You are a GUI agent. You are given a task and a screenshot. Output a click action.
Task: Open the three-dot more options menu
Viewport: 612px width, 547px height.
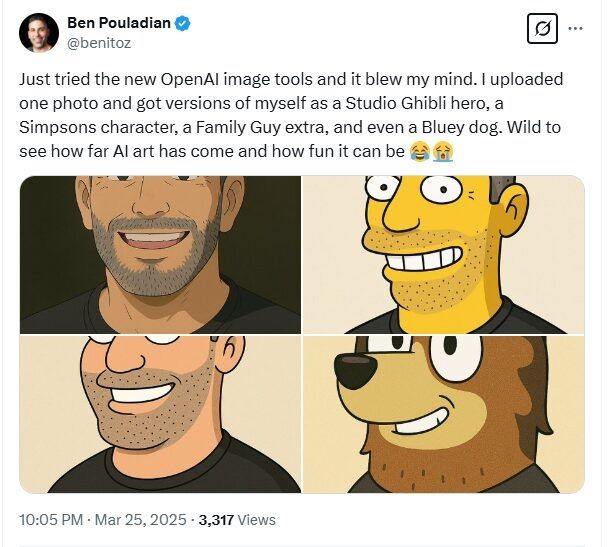click(x=575, y=29)
